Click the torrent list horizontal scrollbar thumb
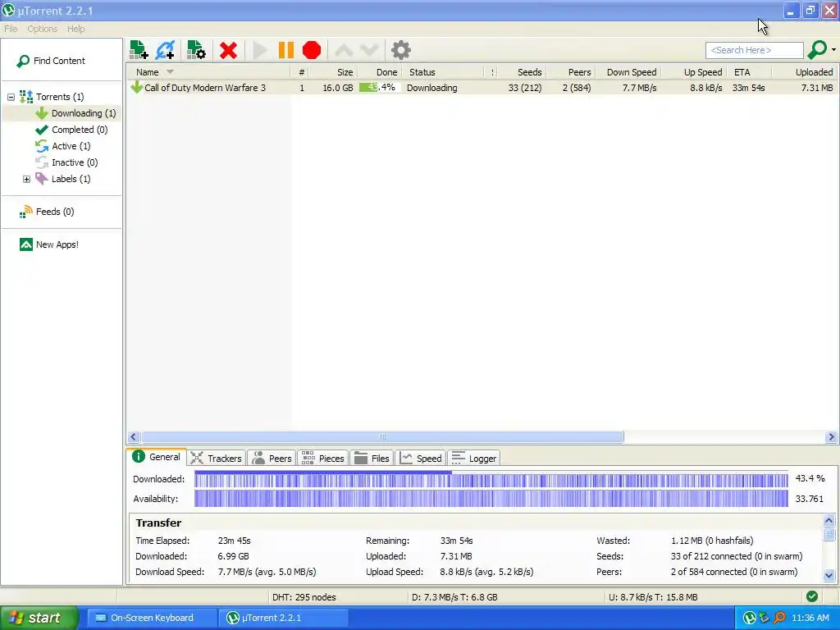 point(382,436)
